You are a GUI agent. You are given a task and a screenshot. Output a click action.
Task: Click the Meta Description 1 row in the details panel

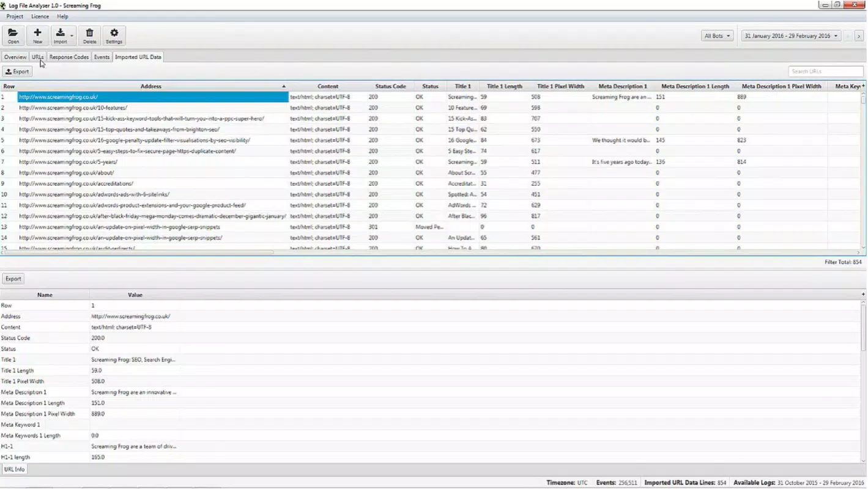(431, 392)
